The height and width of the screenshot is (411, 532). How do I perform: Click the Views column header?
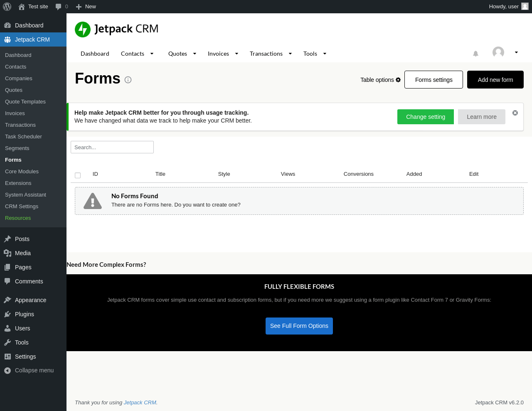[288, 174]
